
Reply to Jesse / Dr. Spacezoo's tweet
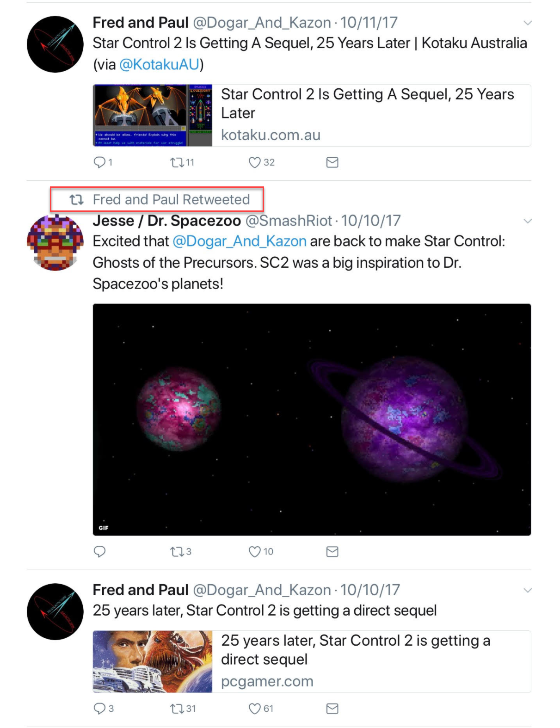pos(100,551)
